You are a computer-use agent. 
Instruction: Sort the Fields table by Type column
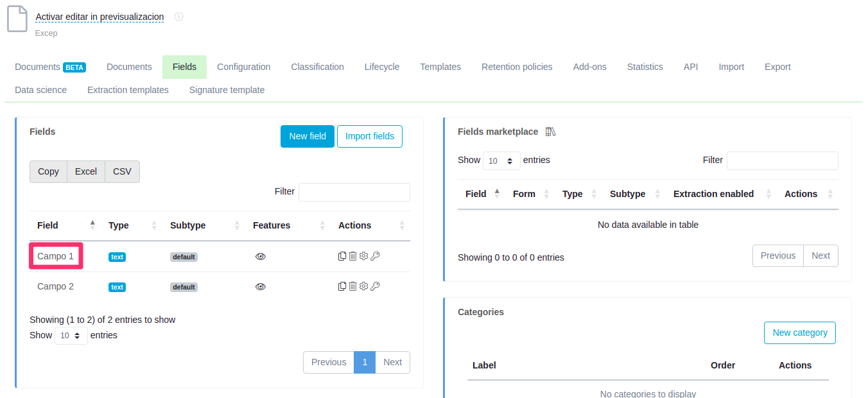[119, 225]
